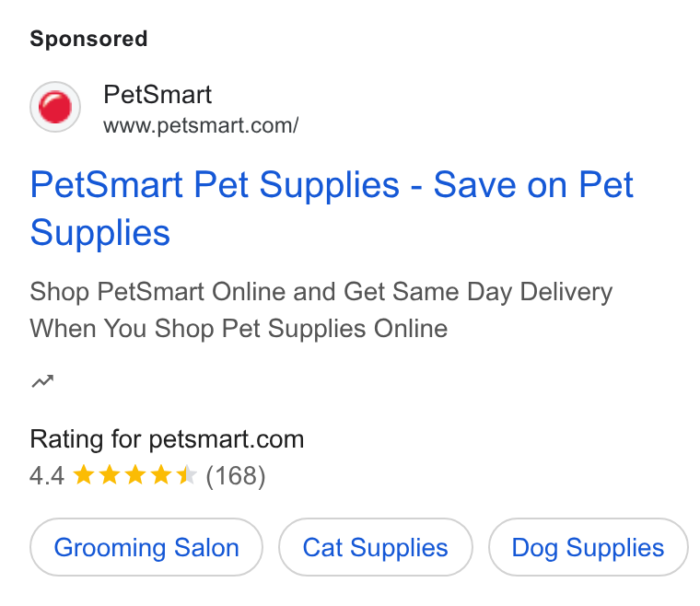
Task: Open the 'PetSmart Pet Supplies - Save on Pet' headline
Action: tap(332, 185)
